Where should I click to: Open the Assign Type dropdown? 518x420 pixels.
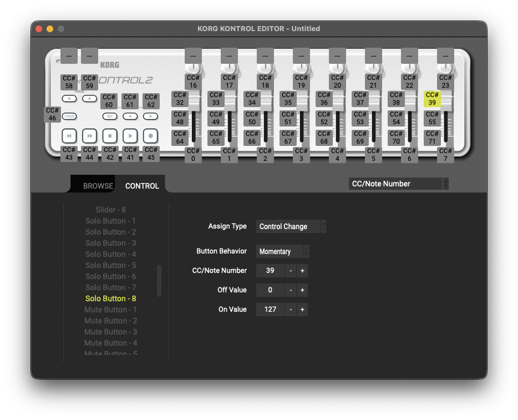point(291,226)
